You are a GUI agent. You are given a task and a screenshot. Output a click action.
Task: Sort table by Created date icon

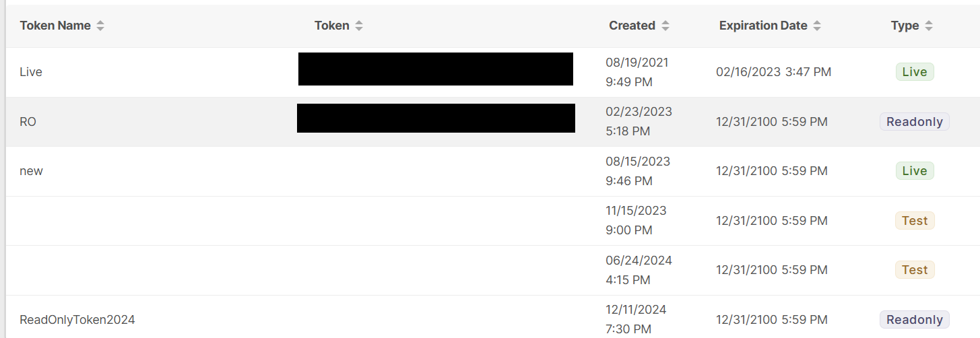point(665,26)
